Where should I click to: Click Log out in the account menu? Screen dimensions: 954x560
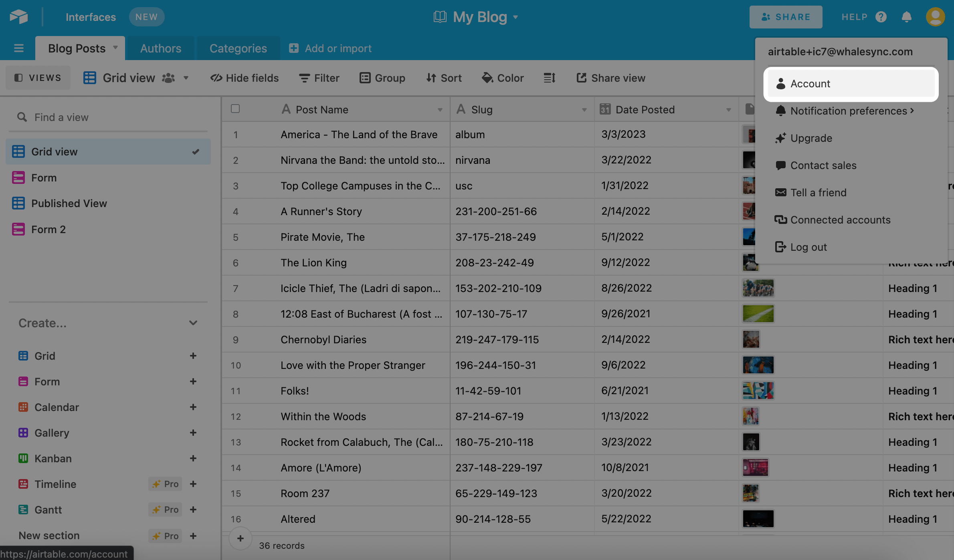(x=808, y=247)
